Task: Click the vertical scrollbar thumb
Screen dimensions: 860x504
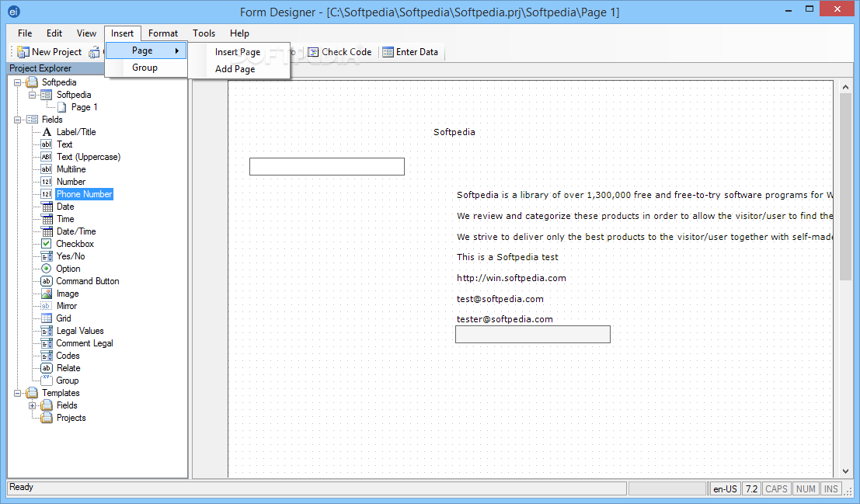Action: click(845, 186)
